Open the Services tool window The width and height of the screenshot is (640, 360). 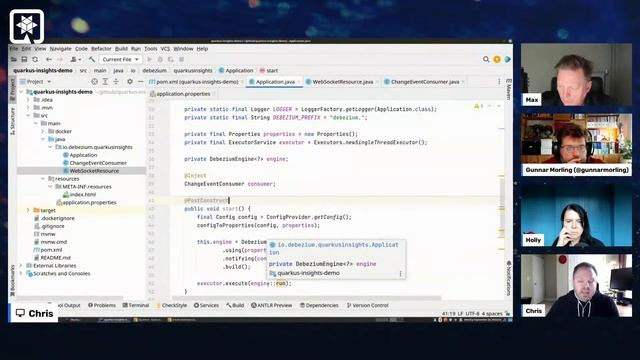206,305
